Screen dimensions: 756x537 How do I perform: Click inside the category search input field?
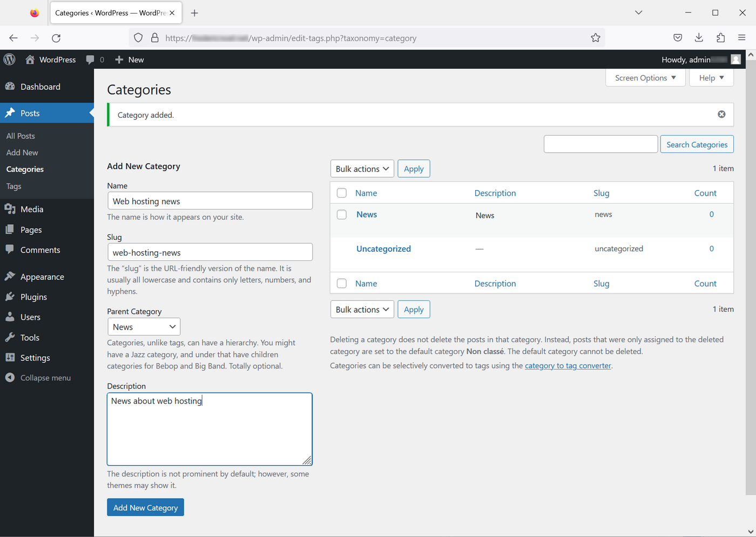[600, 144]
